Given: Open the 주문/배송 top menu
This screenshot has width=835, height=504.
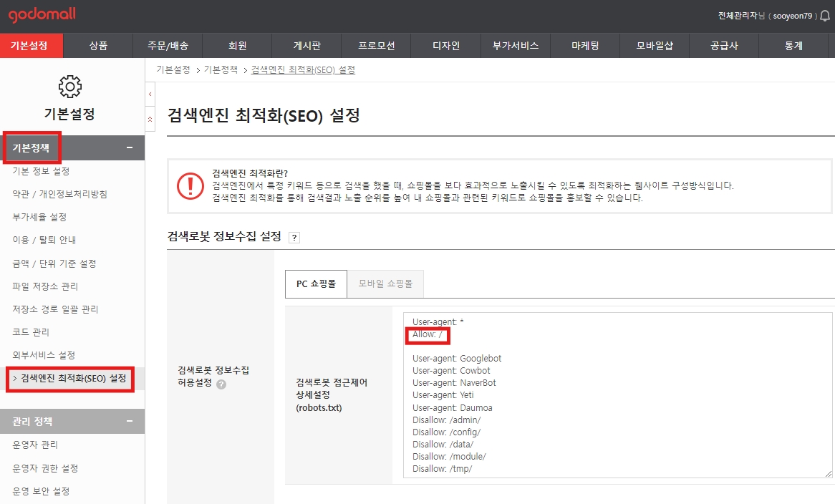Looking at the screenshot, I should 168,46.
